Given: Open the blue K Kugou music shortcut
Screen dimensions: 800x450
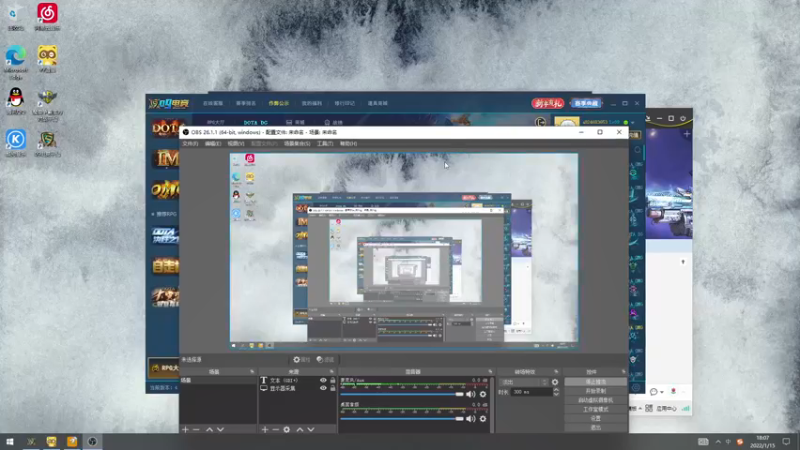Looking at the screenshot, I should tap(16, 142).
